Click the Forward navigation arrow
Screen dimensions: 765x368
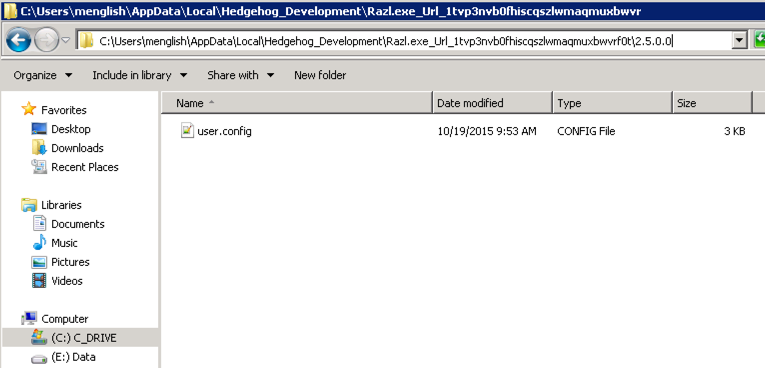pyautogui.click(x=46, y=41)
